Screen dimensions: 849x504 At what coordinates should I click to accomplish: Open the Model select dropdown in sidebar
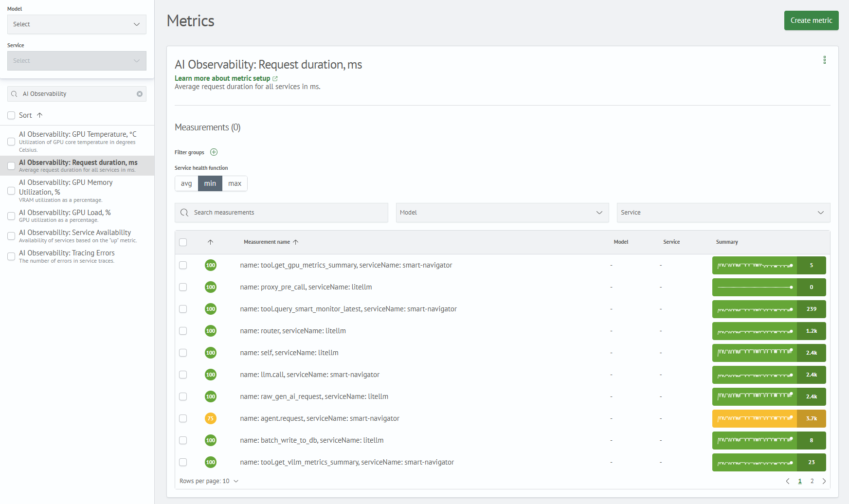[x=77, y=24]
